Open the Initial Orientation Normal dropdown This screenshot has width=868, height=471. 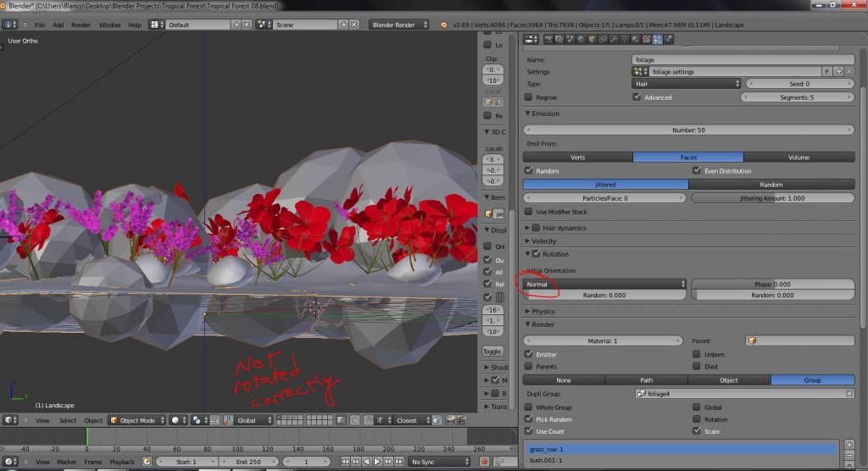coord(604,285)
